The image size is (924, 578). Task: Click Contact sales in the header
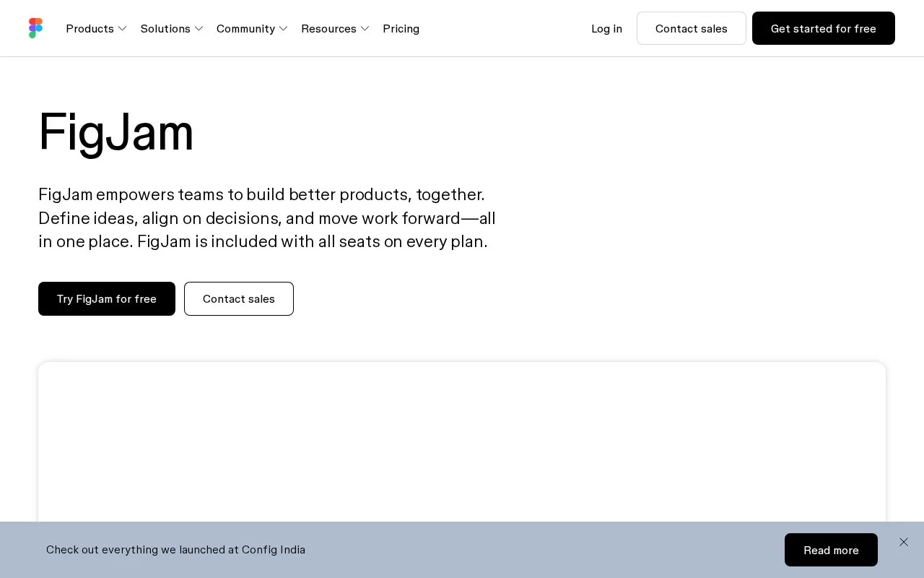[692, 28]
